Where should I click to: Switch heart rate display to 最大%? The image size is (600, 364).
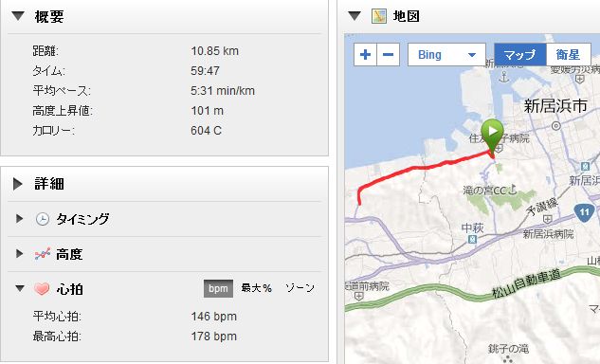click(x=256, y=288)
